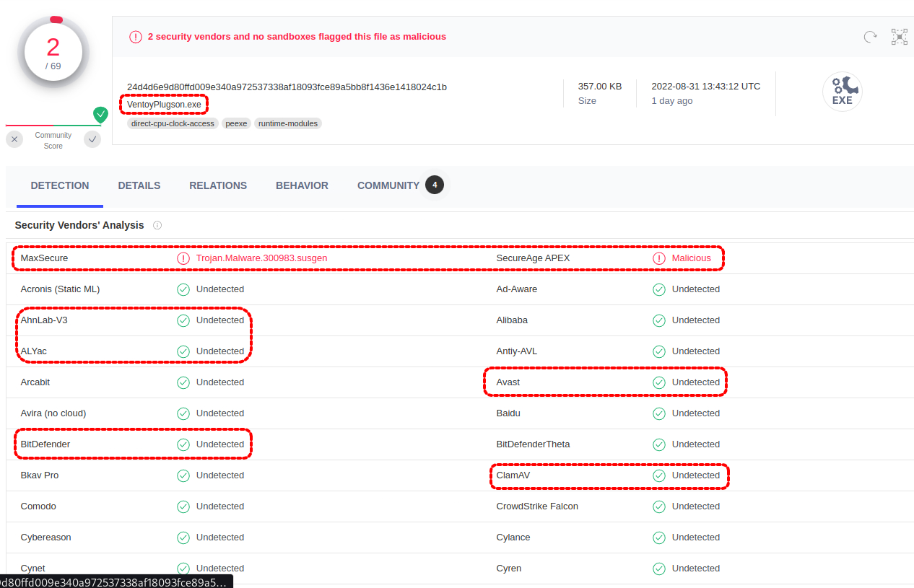Image resolution: width=914 pixels, height=588 pixels.
Task: Click Acronis (Static ML) check icon
Action: tap(183, 289)
